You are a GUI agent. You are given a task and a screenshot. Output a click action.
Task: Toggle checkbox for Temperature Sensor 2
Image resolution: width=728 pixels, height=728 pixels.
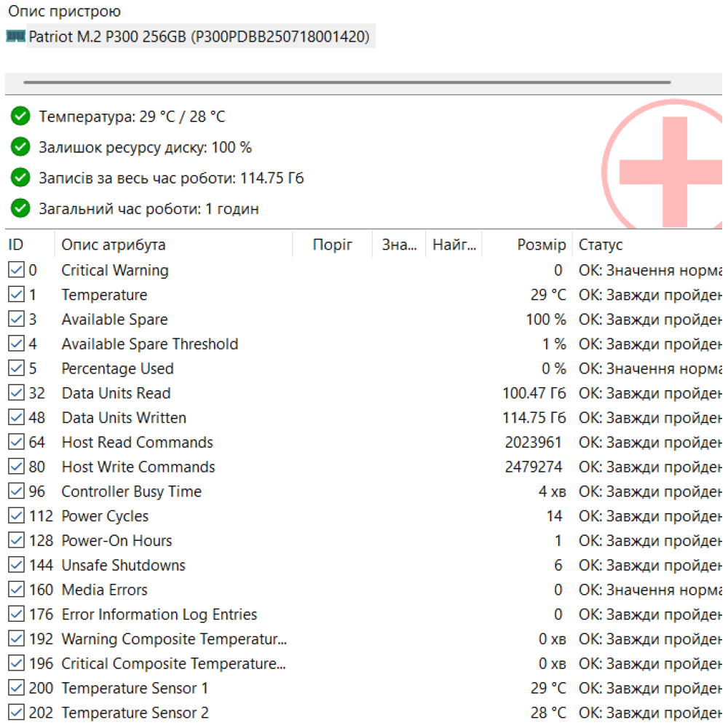tap(16, 713)
